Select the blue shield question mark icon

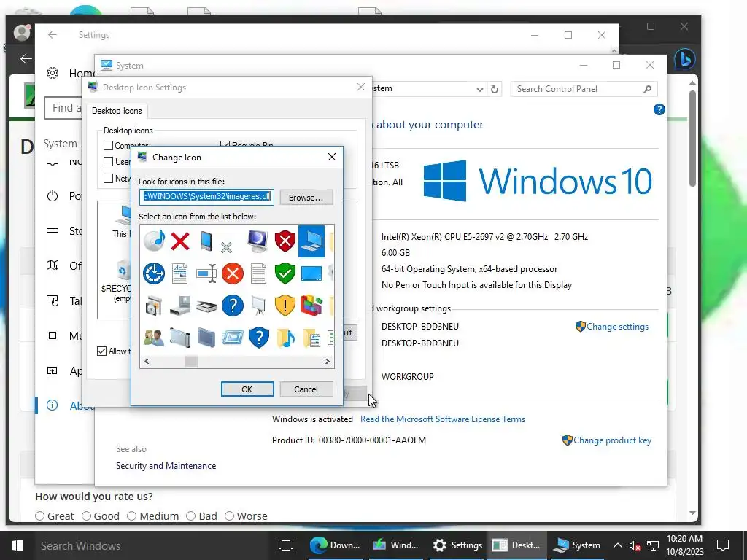point(259,338)
